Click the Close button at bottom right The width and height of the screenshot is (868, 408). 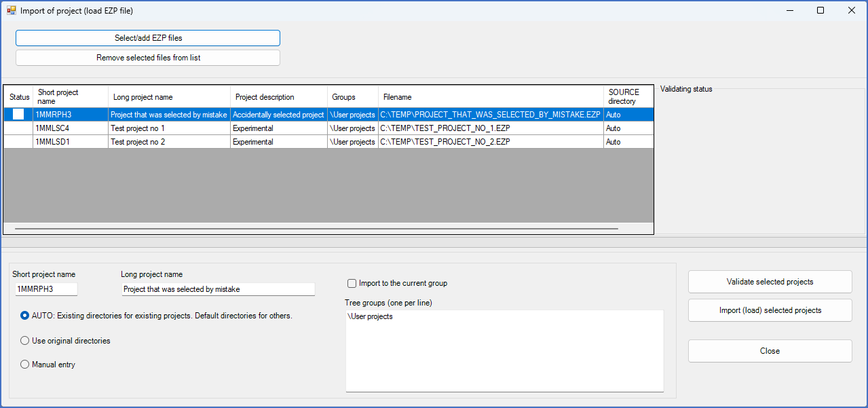pos(770,351)
